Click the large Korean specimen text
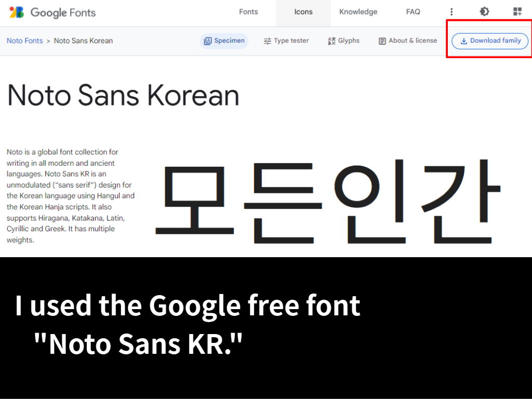The height and width of the screenshot is (399, 532). pos(328,201)
